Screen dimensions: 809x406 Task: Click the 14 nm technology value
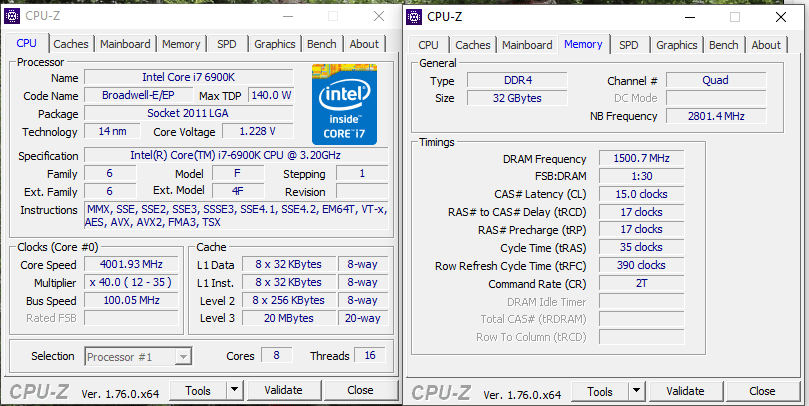click(x=112, y=131)
